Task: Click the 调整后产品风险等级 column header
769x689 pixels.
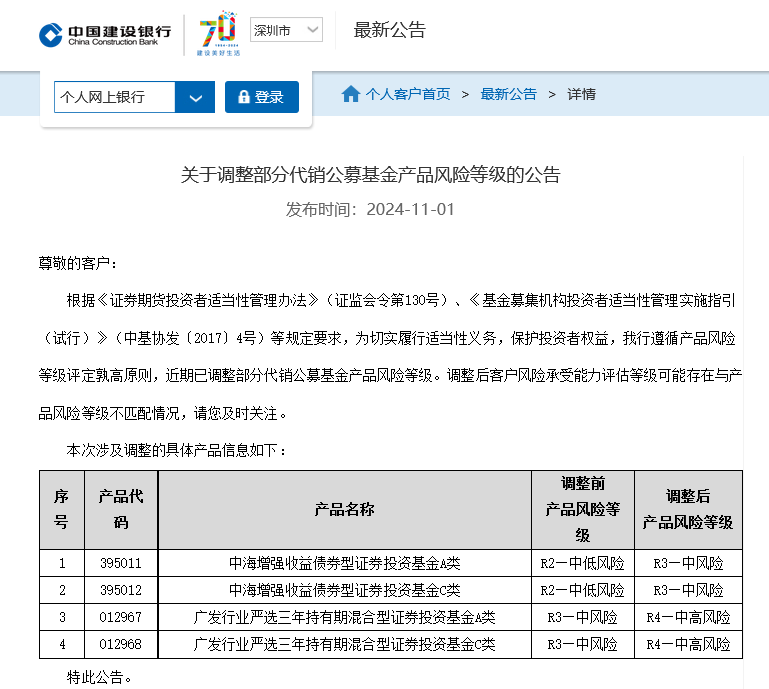Action: 688,510
